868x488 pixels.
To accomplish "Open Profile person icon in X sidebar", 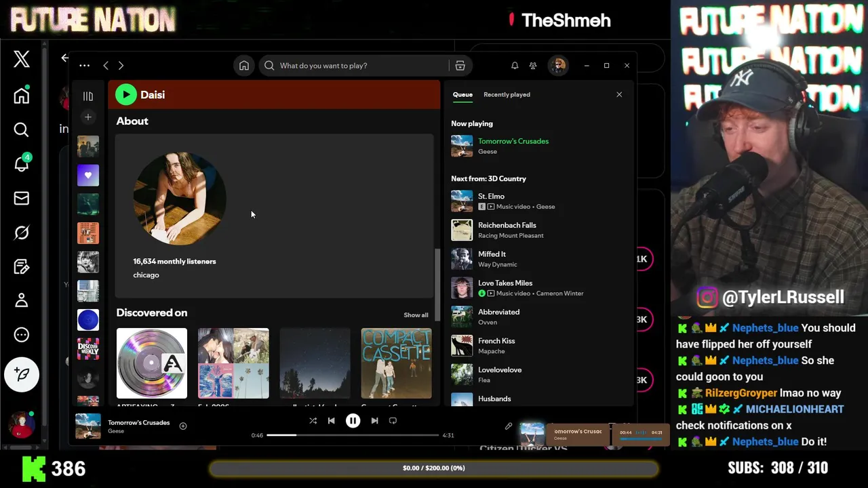I will click(x=22, y=300).
